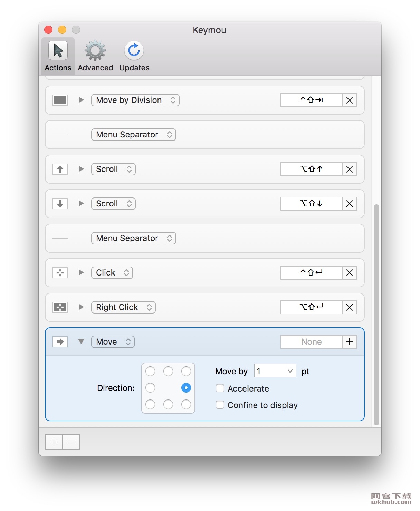This screenshot has width=420, height=511.
Task: Click the Right Click action row icon
Action: (x=60, y=307)
